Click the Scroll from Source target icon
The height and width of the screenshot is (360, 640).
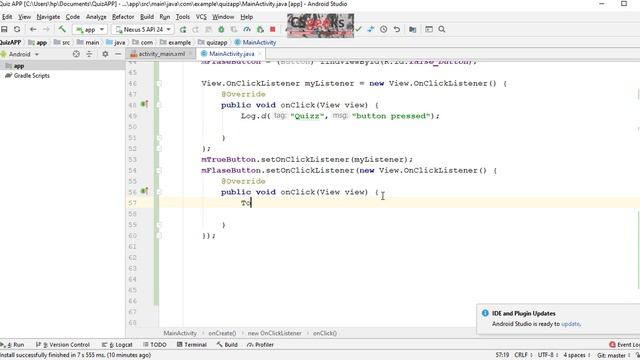pos(76,54)
